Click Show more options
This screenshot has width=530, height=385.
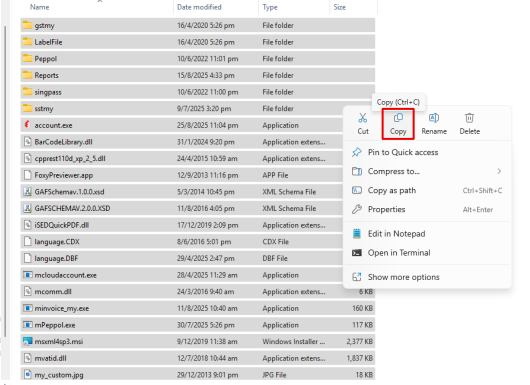click(427, 277)
